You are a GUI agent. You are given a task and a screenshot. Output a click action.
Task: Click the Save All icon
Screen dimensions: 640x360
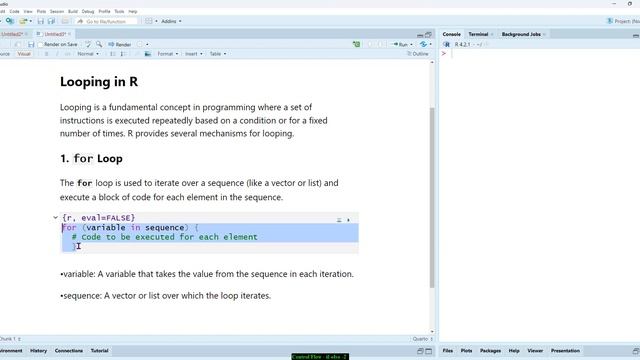pyautogui.click(x=51, y=21)
